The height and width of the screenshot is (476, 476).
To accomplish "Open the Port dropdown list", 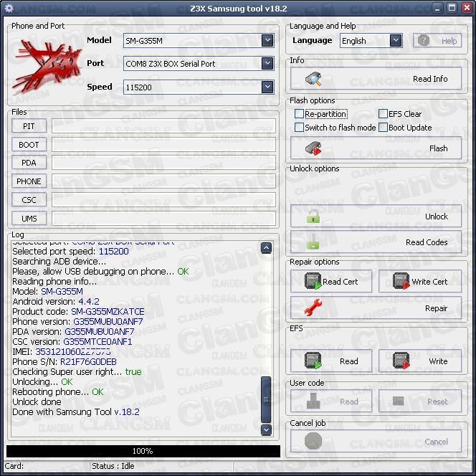I will 267,64.
